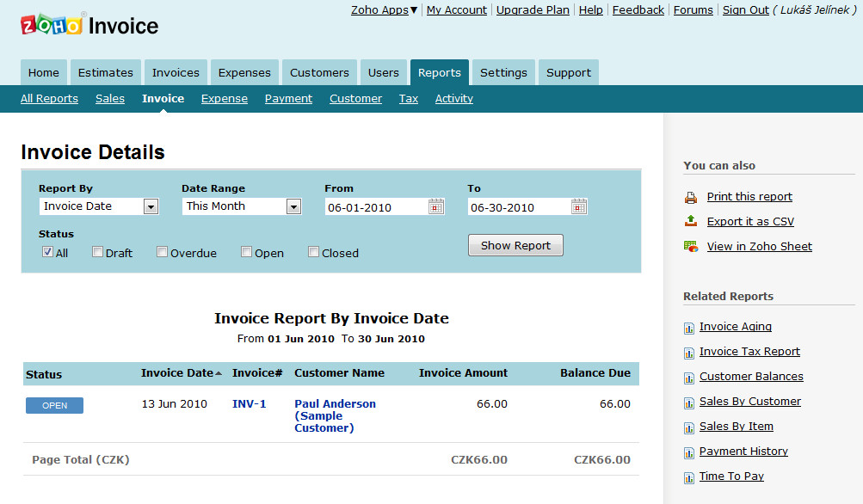Open the My Account link
Viewport: 863px width, 504px height.
tap(457, 10)
